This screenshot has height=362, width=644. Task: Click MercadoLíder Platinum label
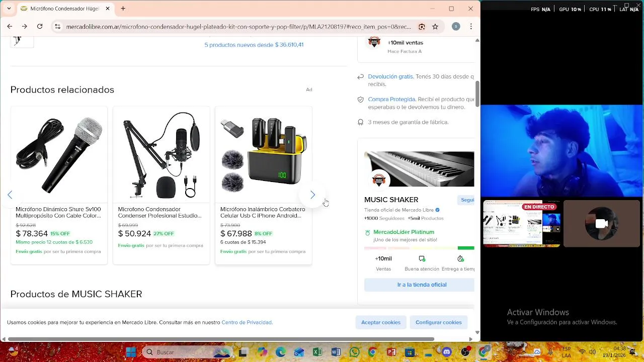point(404,232)
